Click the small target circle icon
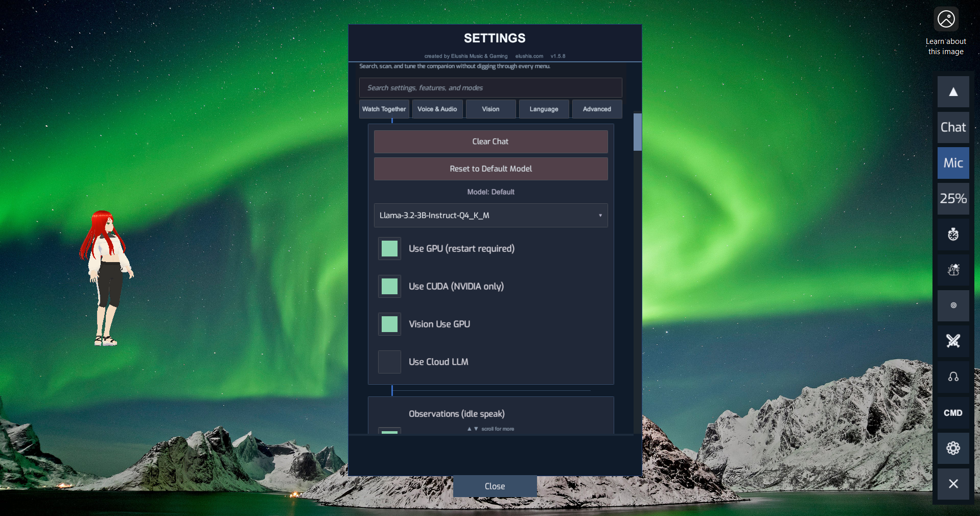980x516 pixels. (x=953, y=306)
